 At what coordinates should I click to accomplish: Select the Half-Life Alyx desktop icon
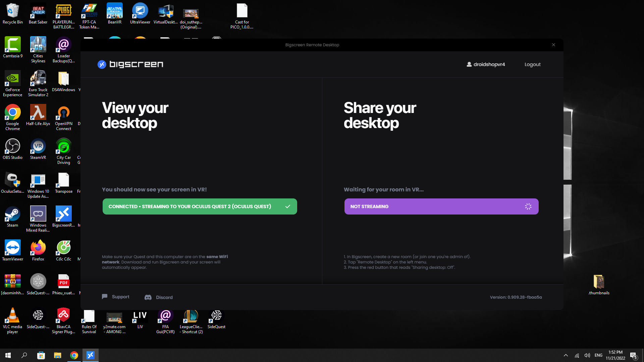pyautogui.click(x=38, y=115)
